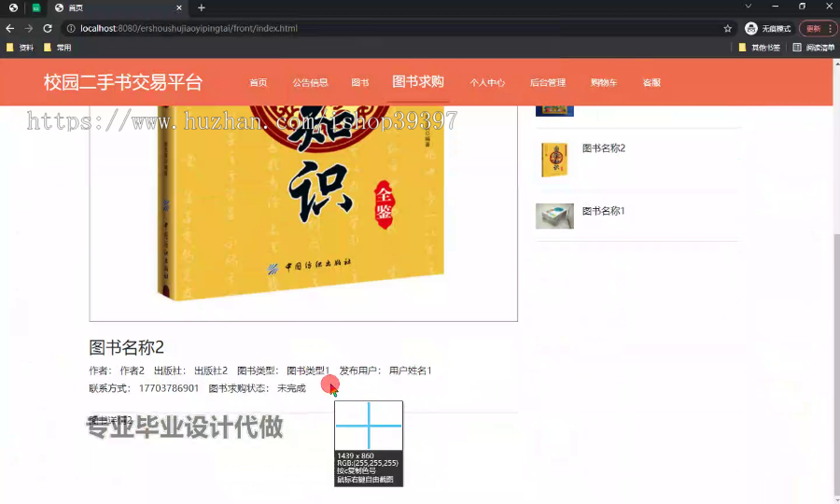840x504 pixels.
Task: Click the address bar URL field
Action: pos(397,28)
